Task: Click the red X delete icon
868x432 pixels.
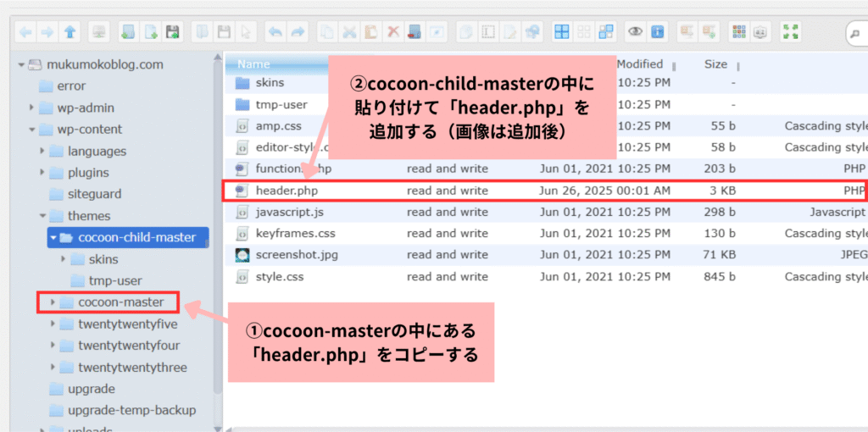Action: coord(393,32)
